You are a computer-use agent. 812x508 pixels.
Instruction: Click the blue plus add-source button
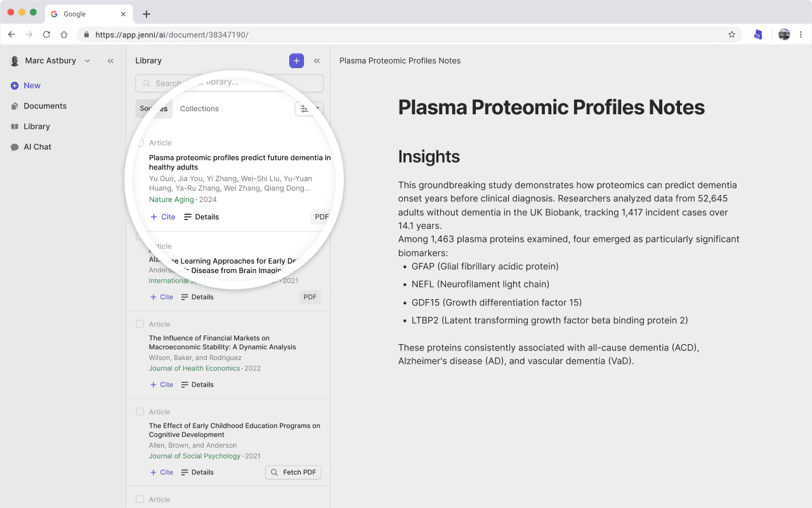click(x=296, y=61)
